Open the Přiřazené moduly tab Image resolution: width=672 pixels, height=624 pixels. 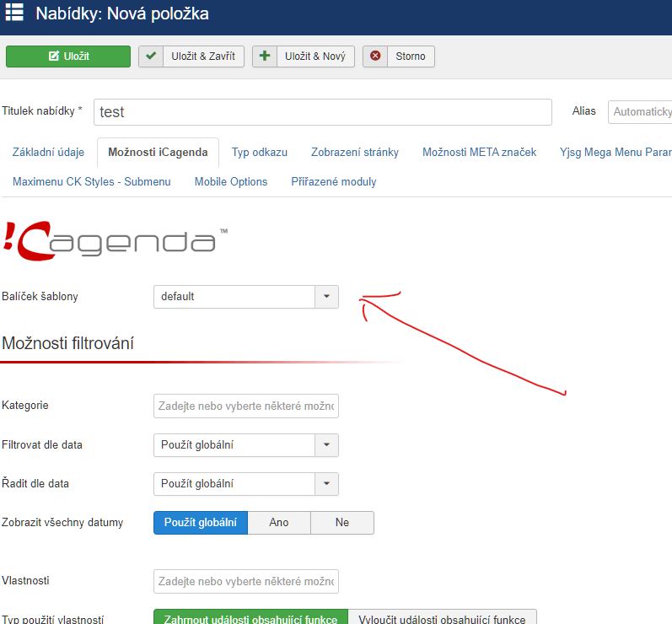click(334, 182)
